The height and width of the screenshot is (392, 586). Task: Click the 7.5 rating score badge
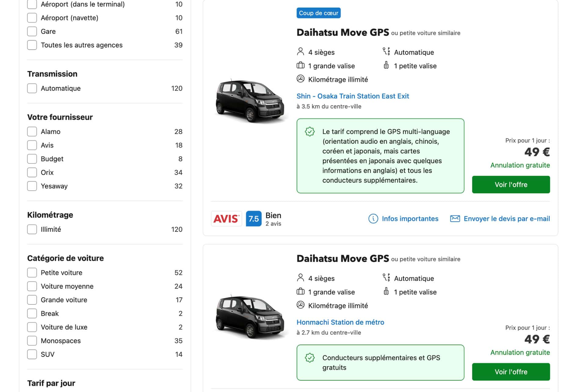[254, 219]
